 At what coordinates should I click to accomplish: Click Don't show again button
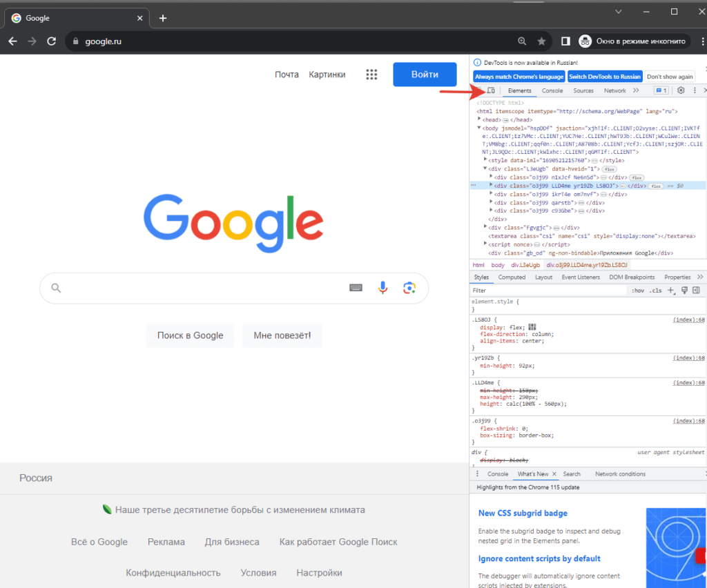point(670,77)
